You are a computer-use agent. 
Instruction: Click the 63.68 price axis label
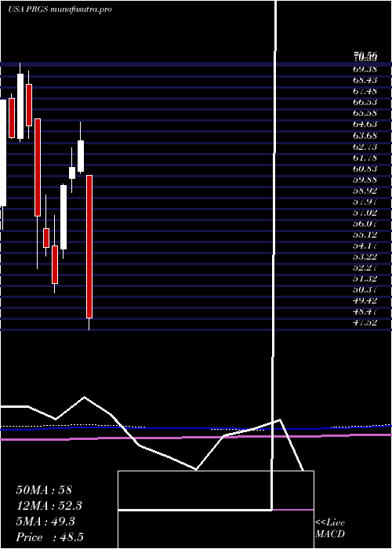365,136
